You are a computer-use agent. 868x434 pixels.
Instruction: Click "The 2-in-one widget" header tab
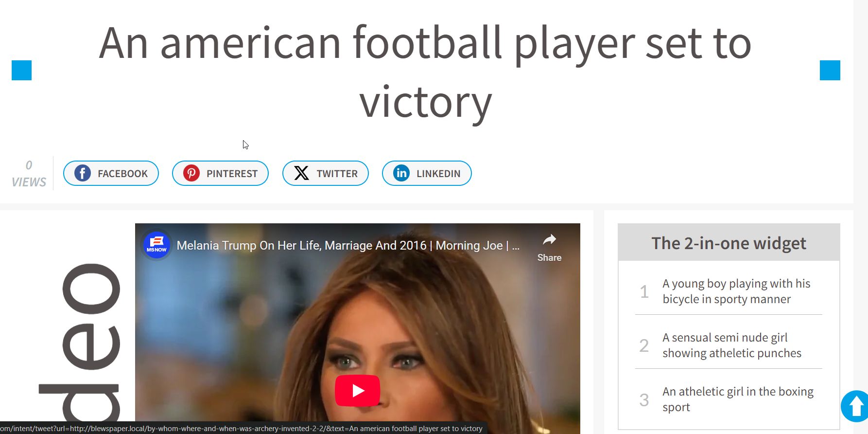pyautogui.click(x=729, y=242)
